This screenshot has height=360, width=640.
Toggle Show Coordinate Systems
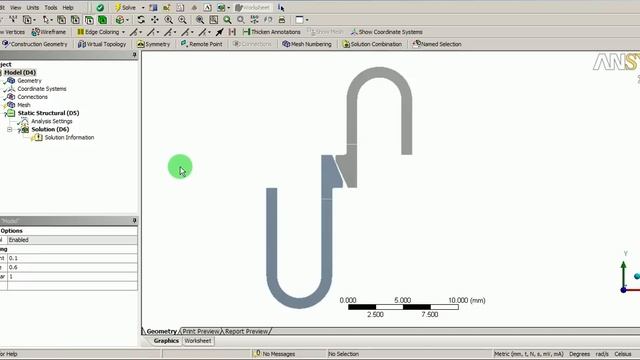click(387, 32)
